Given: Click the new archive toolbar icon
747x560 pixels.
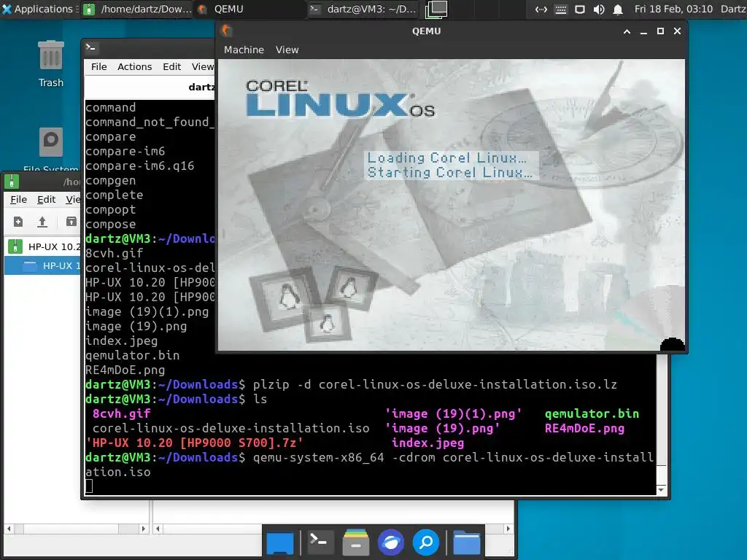Looking at the screenshot, I should tap(18, 222).
